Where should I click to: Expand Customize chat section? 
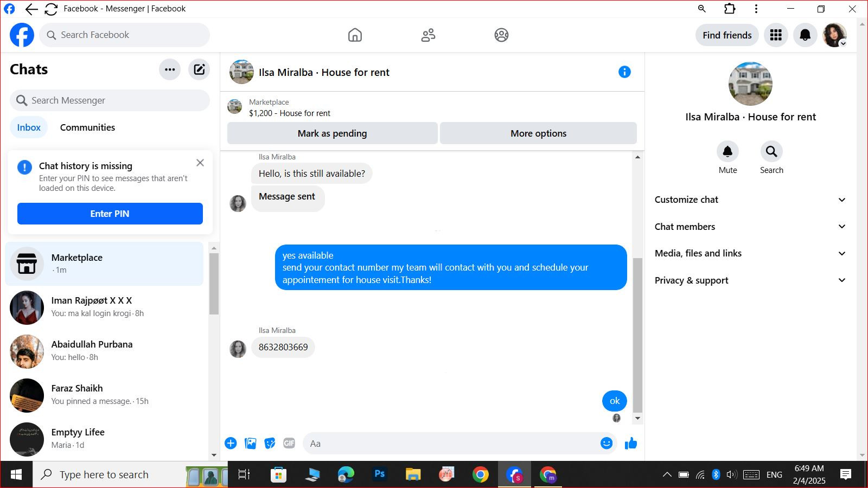[x=750, y=200]
